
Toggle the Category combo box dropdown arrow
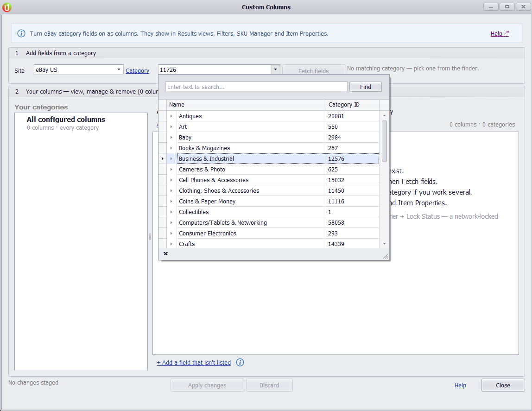(x=275, y=70)
